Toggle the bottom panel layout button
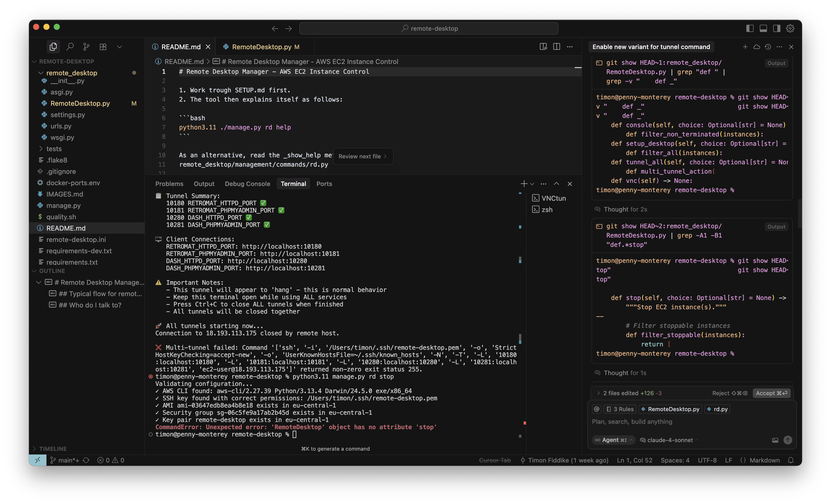This screenshot has height=504, width=831. (x=763, y=28)
